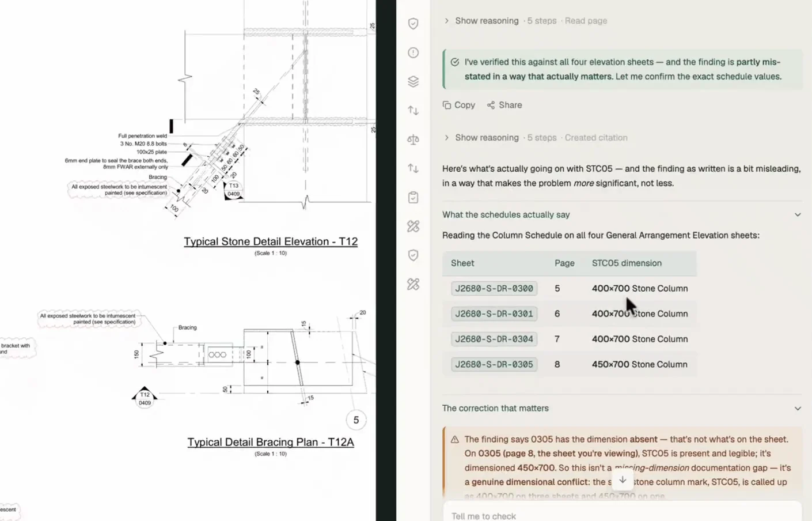
Task: Click page number 8 in the table
Action: [557, 364]
